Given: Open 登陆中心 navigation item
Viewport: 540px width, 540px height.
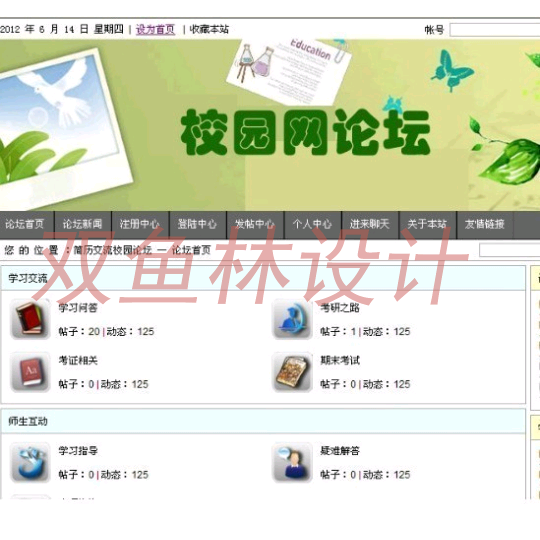Looking at the screenshot, I should (197, 224).
